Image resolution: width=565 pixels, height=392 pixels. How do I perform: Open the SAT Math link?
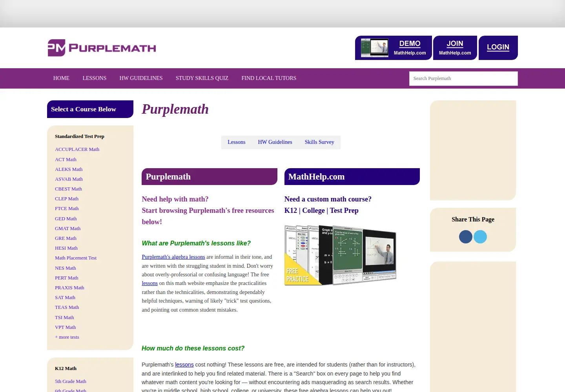(65, 298)
